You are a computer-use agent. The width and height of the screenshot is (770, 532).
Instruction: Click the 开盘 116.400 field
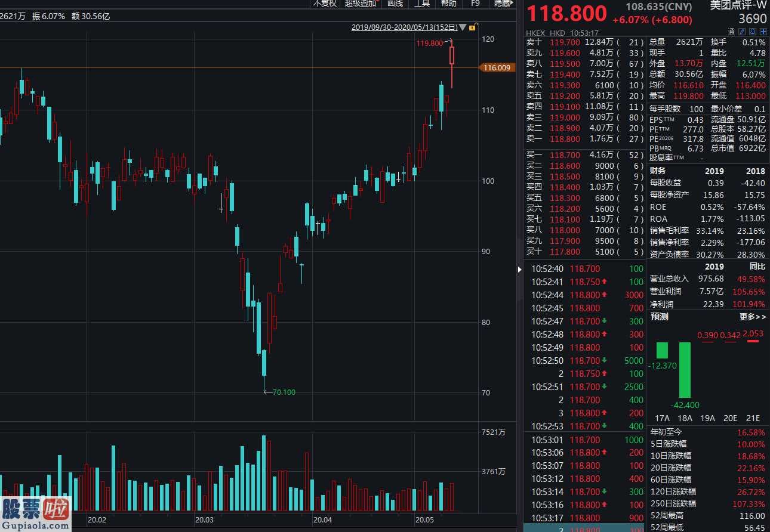738,85
